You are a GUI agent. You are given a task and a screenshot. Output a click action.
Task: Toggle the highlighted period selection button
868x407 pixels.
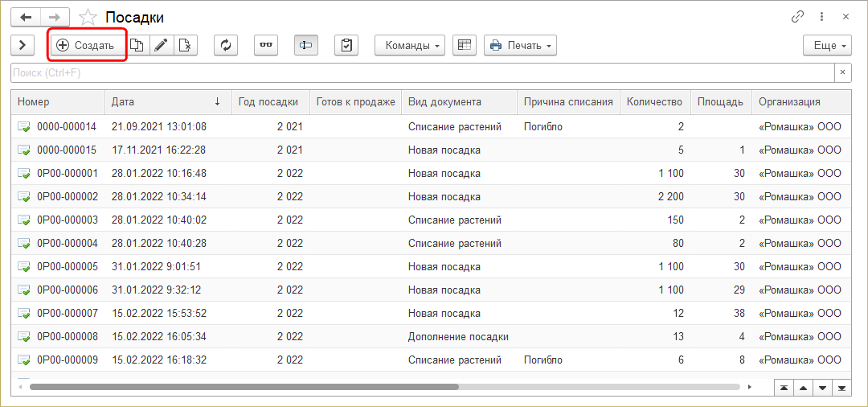pyautogui.click(x=305, y=45)
